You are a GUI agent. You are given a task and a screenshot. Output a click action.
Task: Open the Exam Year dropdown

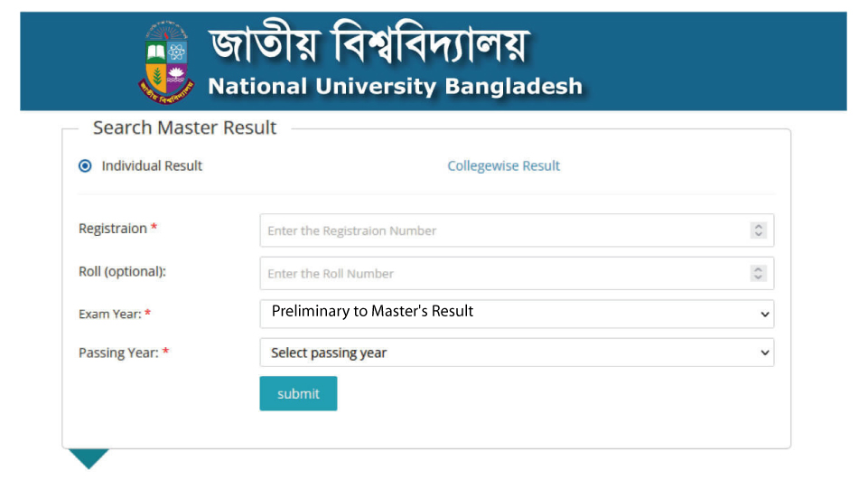(517, 314)
